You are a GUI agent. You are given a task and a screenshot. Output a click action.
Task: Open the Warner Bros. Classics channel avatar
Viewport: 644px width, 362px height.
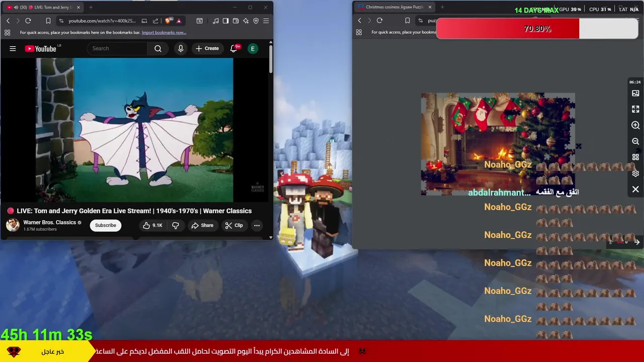(x=13, y=225)
